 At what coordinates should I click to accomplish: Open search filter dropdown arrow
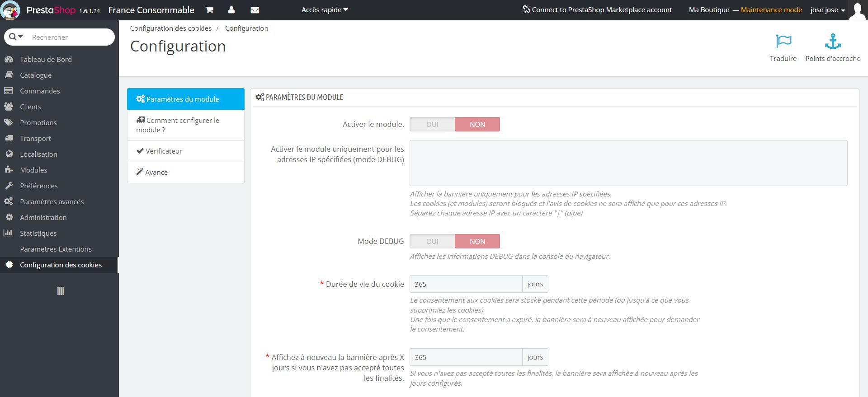16,37
